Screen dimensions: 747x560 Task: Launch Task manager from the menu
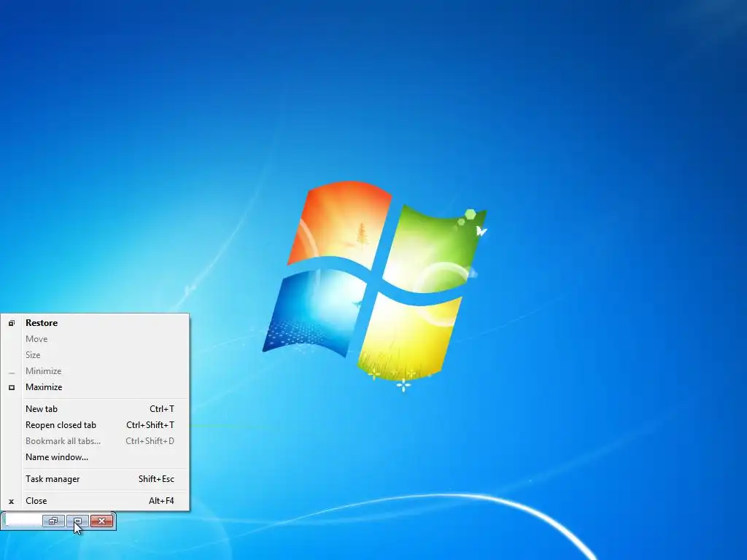95,479
